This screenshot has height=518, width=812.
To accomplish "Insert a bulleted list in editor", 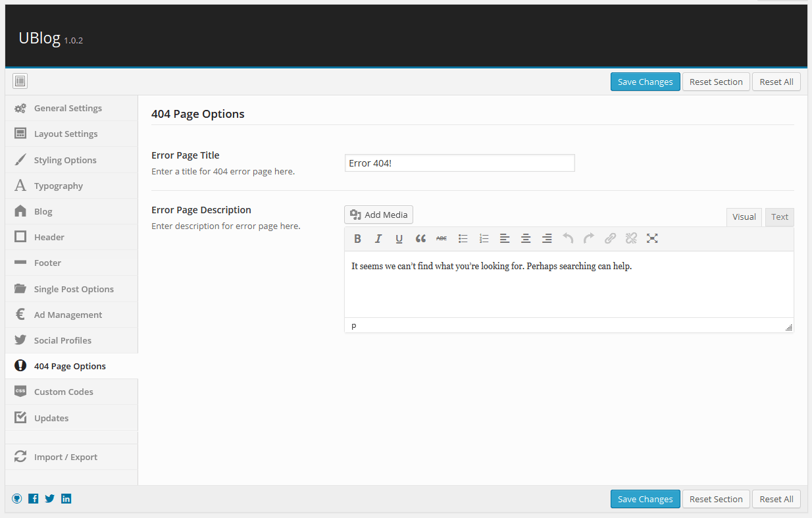I will pyautogui.click(x=463, y=239).
